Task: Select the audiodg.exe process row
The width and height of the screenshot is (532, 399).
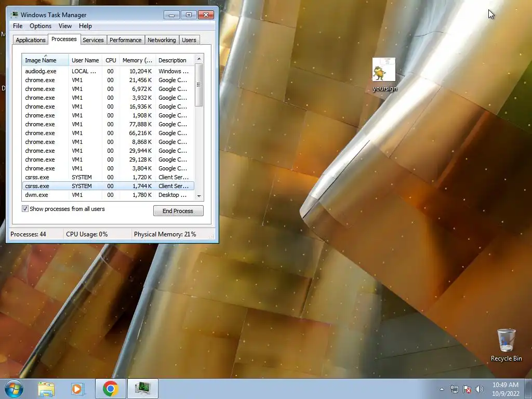Action: tap(108, 71)
